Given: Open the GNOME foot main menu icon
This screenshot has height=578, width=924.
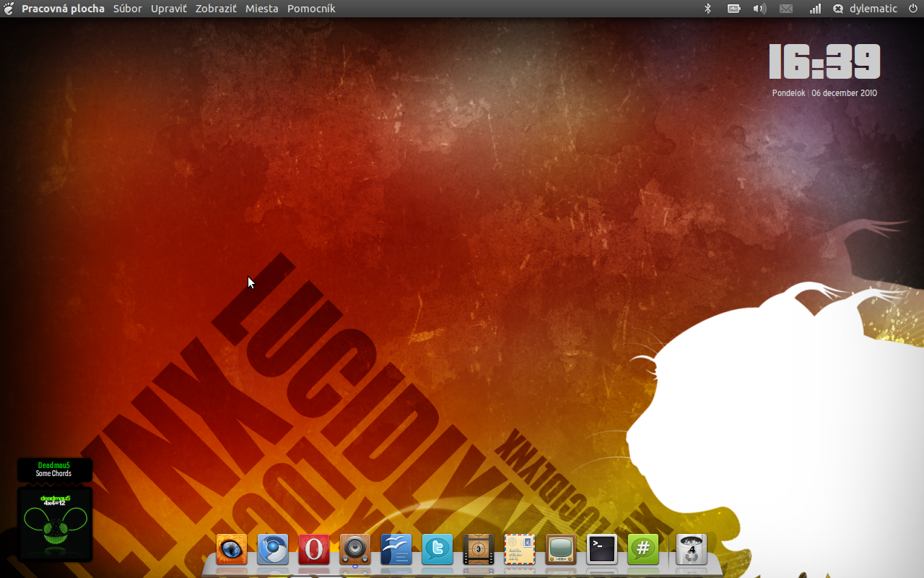Looking at the screenshot, I should (9, 9).
